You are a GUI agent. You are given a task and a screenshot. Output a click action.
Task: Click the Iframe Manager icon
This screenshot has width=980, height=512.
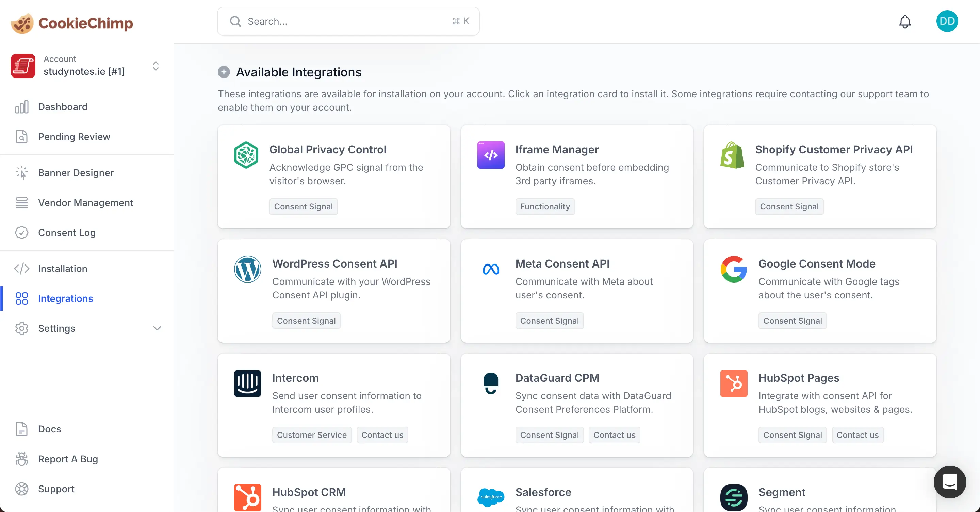pyautogui.click(x=491, y=155)
